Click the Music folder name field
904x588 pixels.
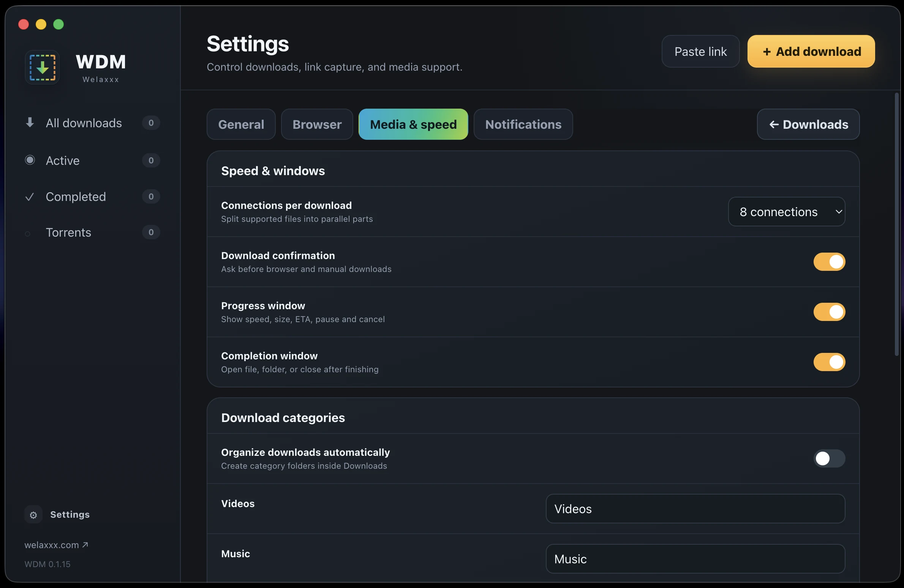click(695, 559)
